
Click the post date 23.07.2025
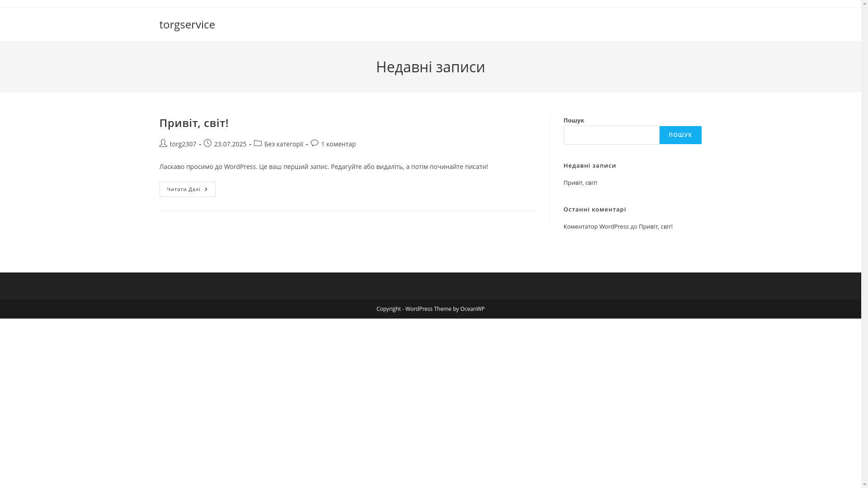230,144
